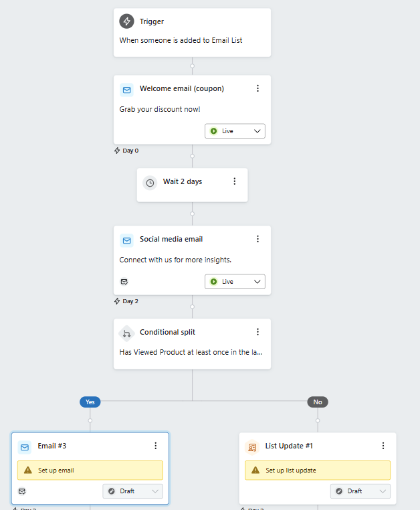The height and width of the screenshot is (510, 420).
Task: Open the Conditional split more options menu
Action: click(x=258, y=332)
